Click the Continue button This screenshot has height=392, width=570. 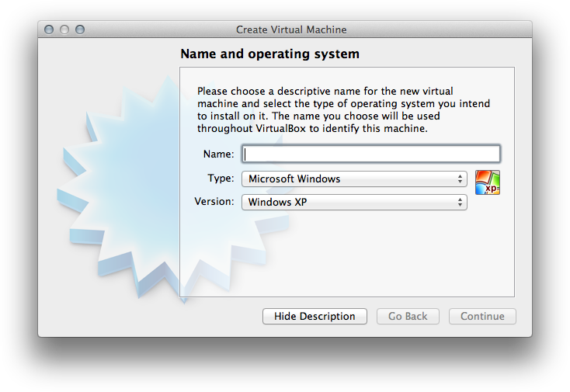pos(482,317)
